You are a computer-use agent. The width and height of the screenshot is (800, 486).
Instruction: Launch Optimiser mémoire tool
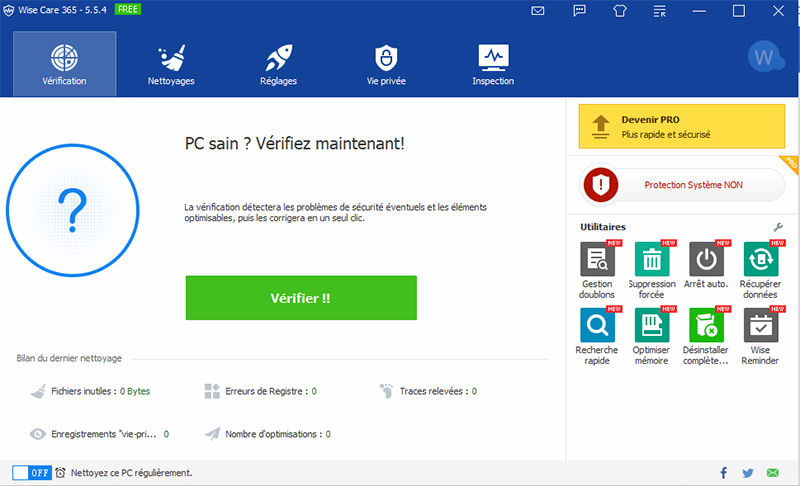652,337
